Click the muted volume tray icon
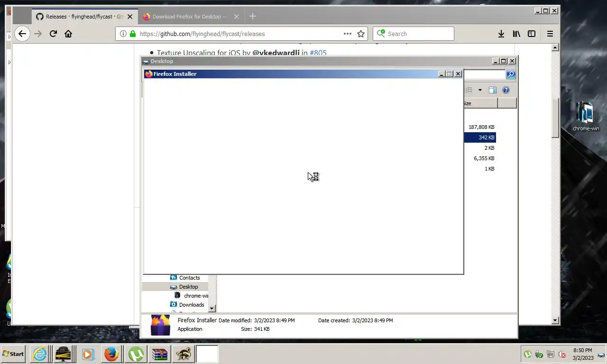The width and height of the screenshot is (607, 364). point(562,354)
